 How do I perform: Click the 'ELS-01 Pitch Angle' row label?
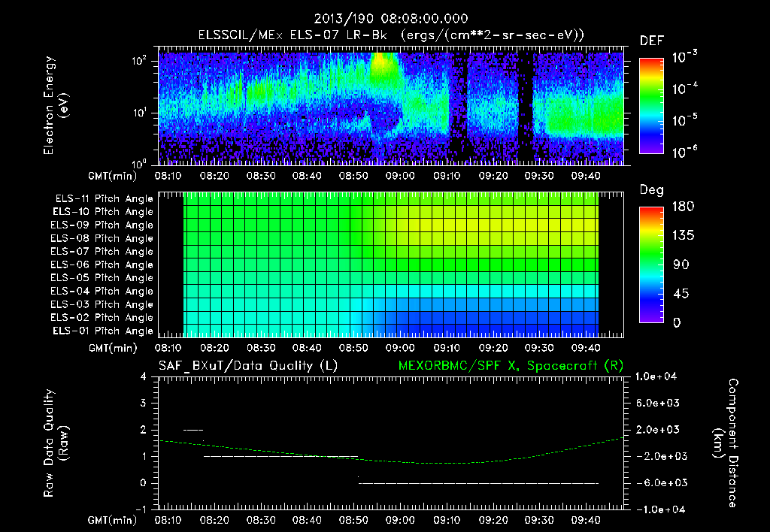tap(103, 331)
